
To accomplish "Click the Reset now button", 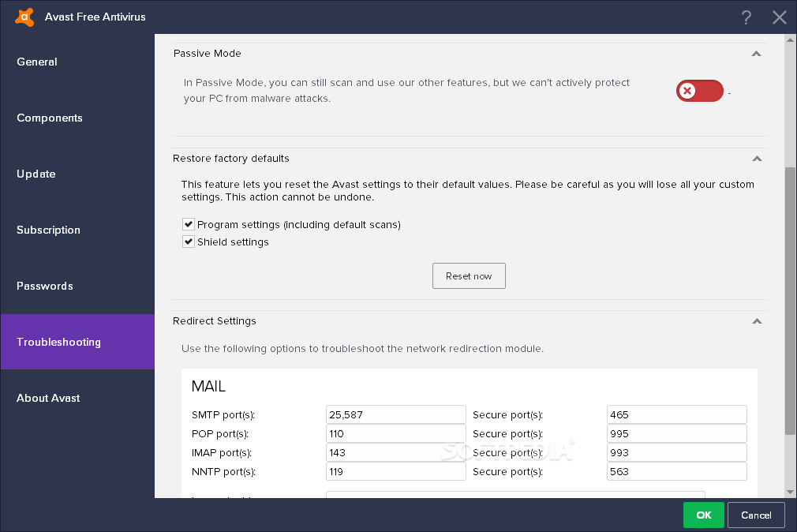I will point(469,275).
